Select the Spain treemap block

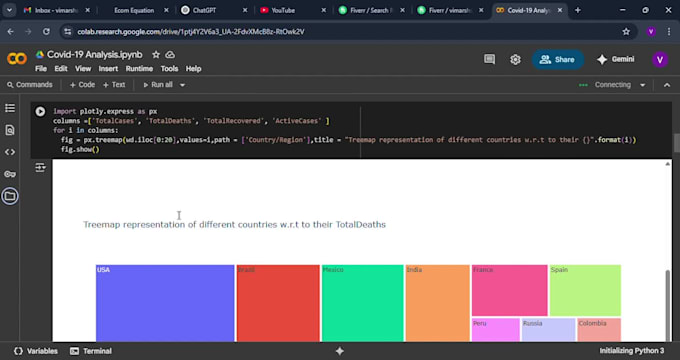point(585,290)
